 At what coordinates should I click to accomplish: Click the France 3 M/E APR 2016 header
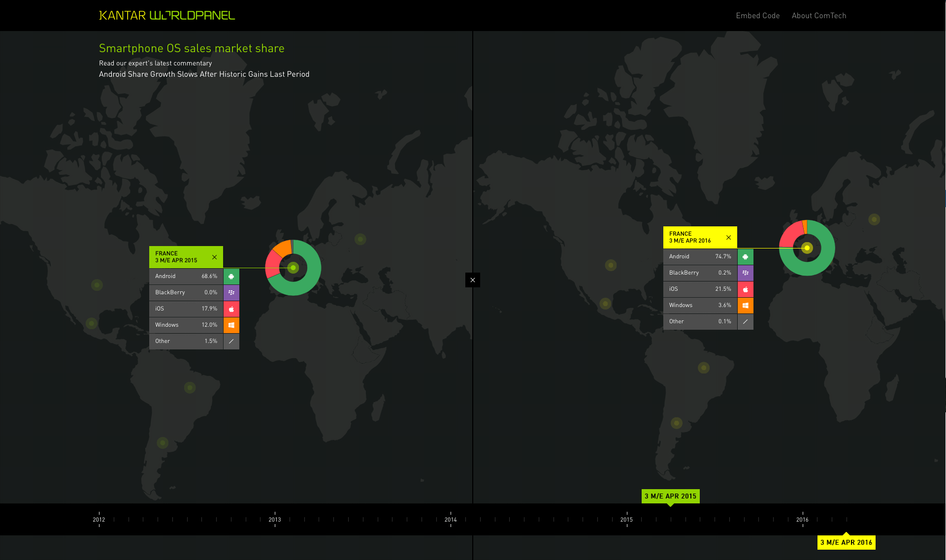pos(700,237)
